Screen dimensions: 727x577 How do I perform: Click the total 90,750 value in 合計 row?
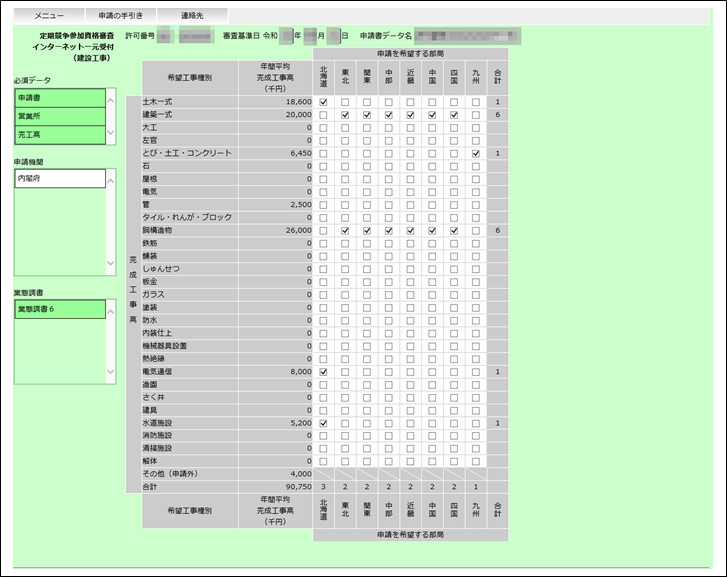299,487
